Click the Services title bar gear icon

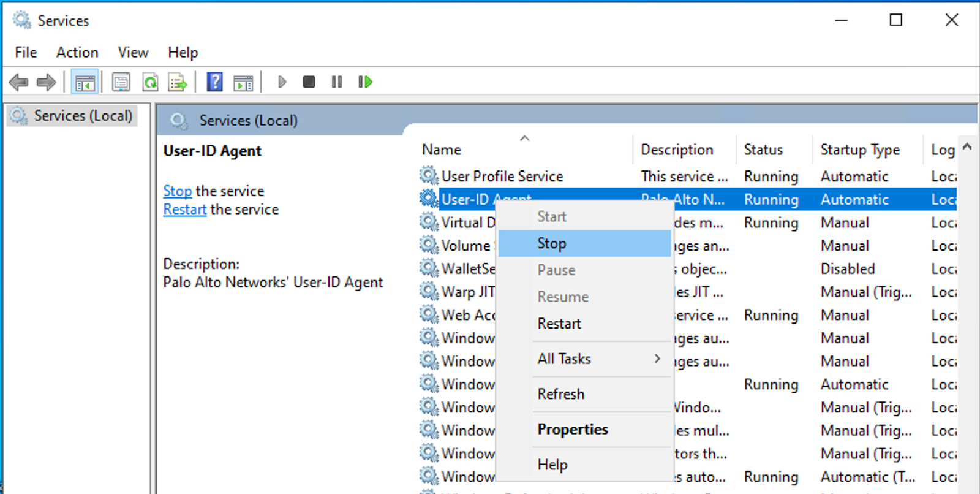pyautogui.click(x=22, y=20)
